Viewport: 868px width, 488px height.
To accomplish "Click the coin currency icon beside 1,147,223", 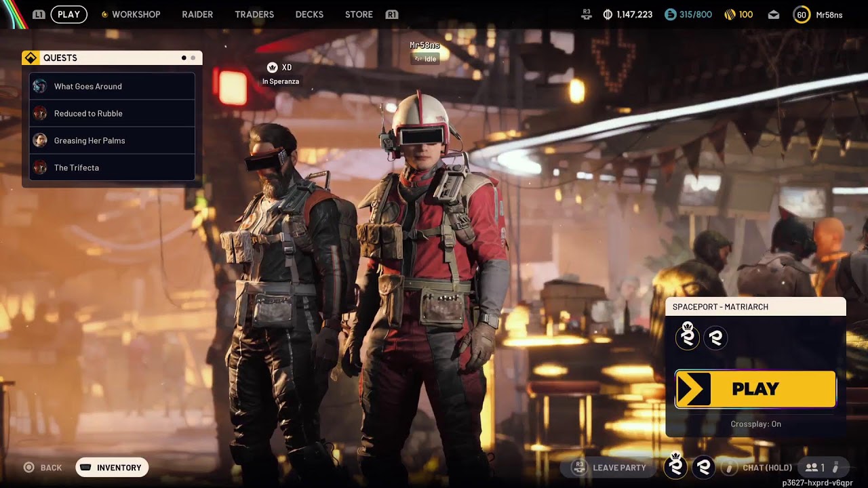I will coord(608,14).
